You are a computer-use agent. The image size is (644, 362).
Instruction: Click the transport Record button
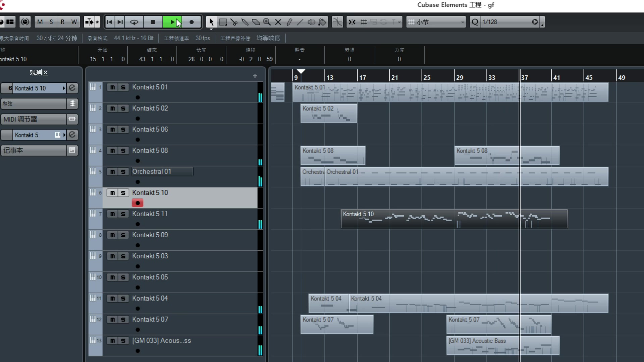192,22
